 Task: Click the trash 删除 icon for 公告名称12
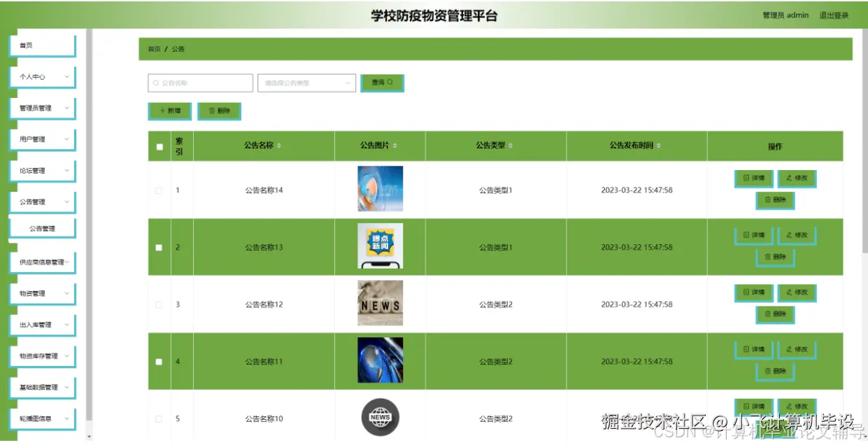coord(769,315)
